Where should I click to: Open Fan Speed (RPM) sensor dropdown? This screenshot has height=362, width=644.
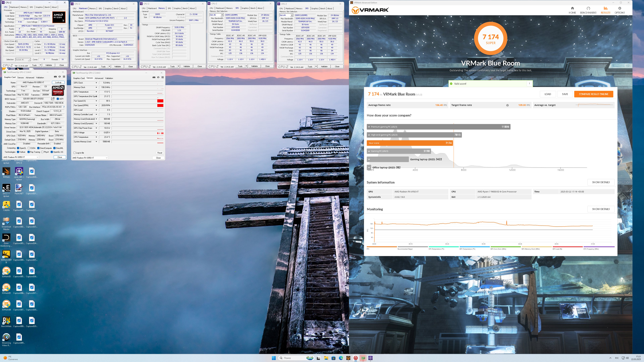(x=96, y=105)
